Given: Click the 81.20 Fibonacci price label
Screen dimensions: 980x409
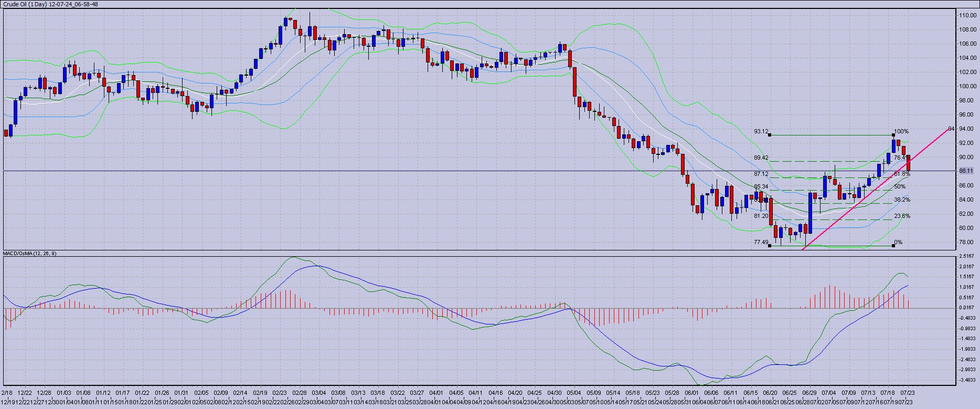Looking at the screenshot, I should point(761,216).
